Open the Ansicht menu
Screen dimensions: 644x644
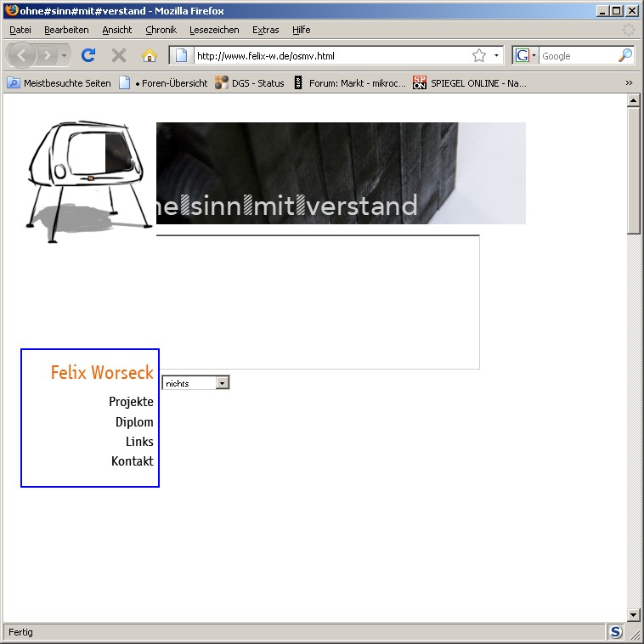[x=117, y=30]
